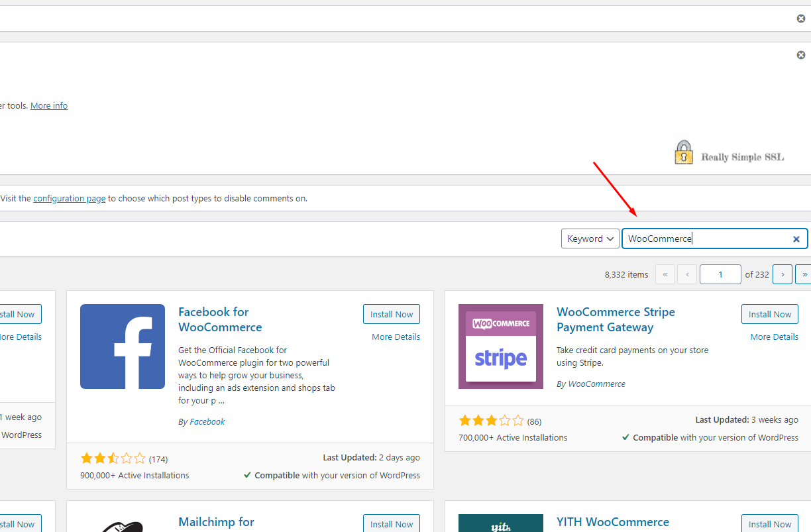Open More Details for Stripe Payment Gateway
Viewport: 811px width, 532px height.
point(774,337)
